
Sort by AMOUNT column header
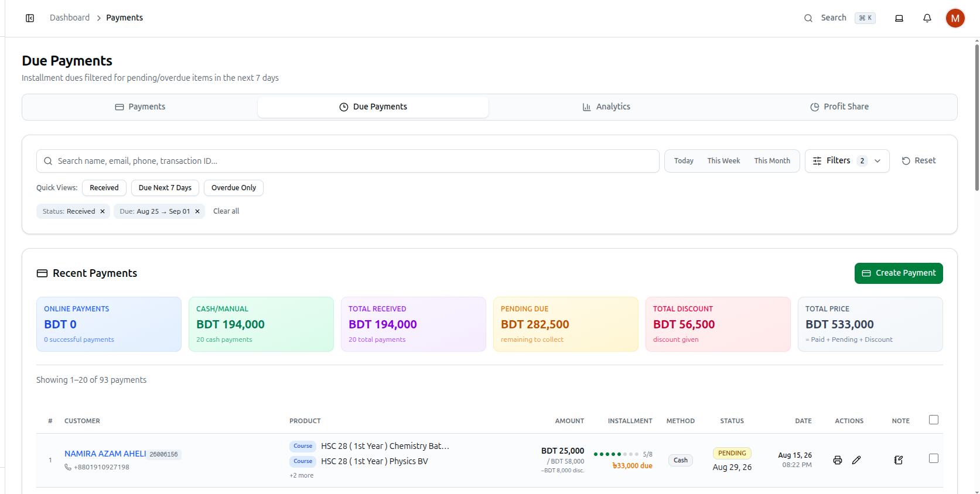569,421
